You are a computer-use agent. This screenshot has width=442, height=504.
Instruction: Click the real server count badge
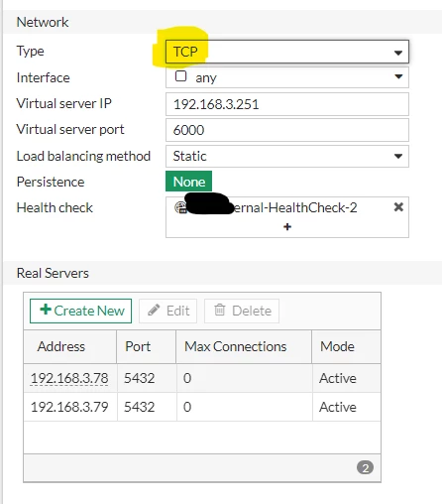(365, 467)
